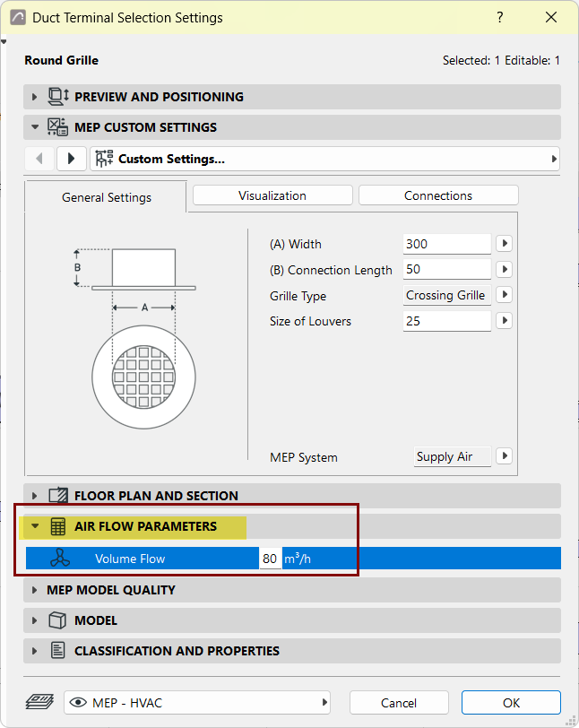Switch to the Visualization tab

click(x=272, y=195)
